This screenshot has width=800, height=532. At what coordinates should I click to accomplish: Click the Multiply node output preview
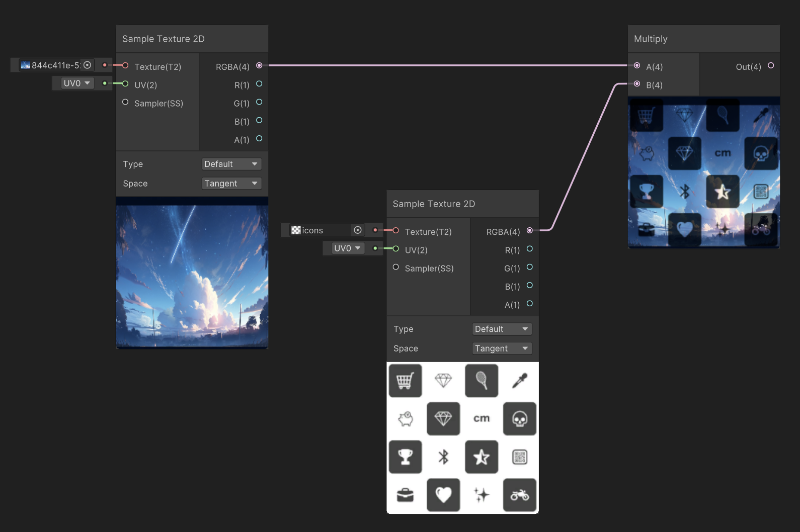[x=704, y=172]
